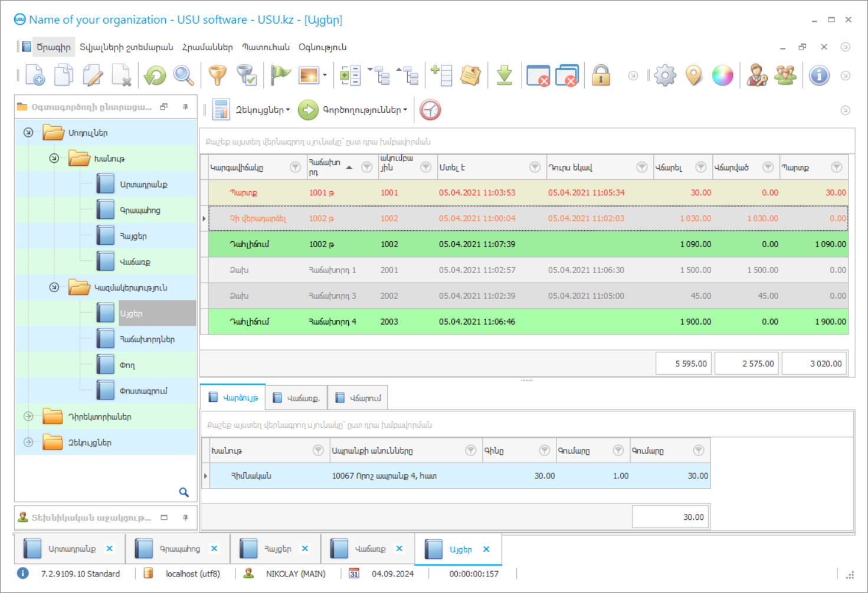The height and width of the screenshot is (593, 868).
Task: Click the green download arrow icon
Action: click(504, 76)
